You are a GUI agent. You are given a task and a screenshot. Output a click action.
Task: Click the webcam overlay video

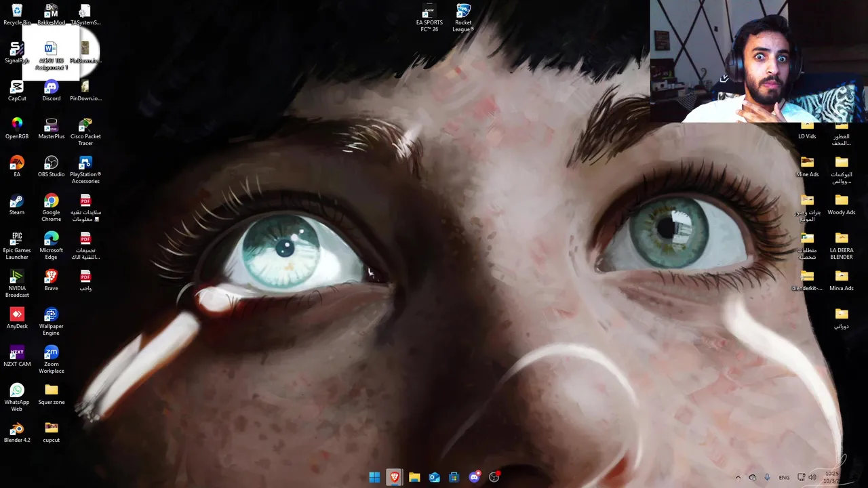tap(759, 61)
